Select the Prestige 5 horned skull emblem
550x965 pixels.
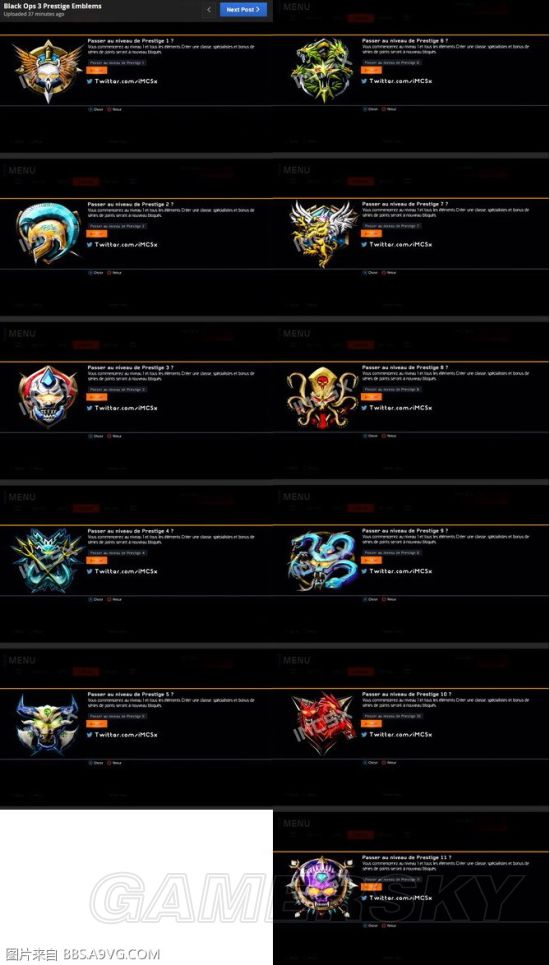(48, 724)
